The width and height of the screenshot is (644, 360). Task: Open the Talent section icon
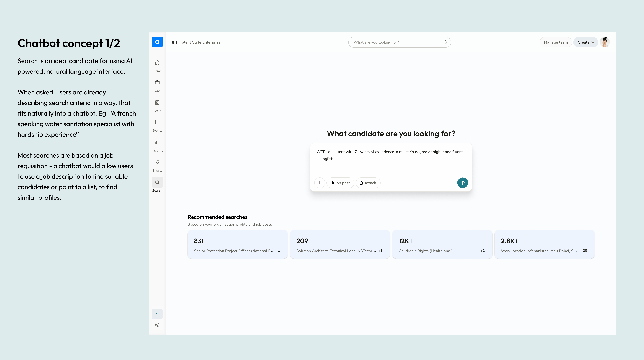157,103
